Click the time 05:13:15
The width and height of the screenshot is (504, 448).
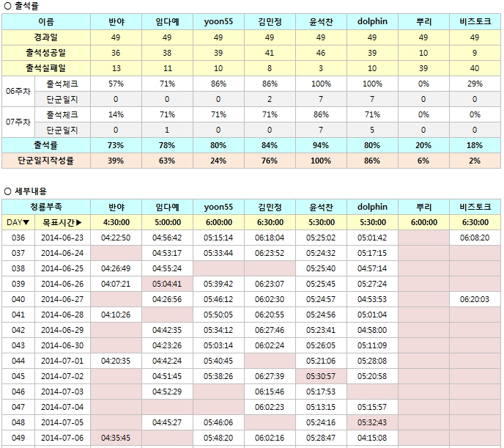(321, 407)
